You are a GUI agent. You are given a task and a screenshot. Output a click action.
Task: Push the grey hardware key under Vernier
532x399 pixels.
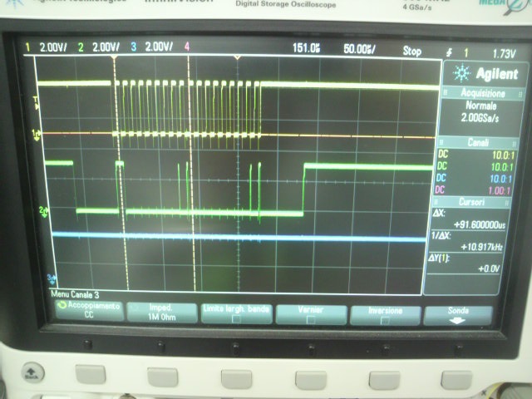[311, 380]
